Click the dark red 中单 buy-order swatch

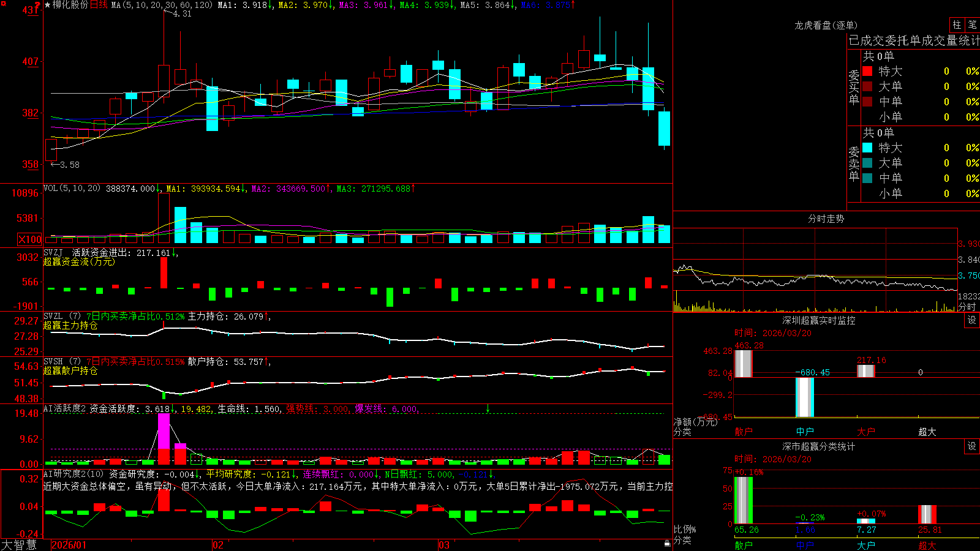pyautogui.click(x=867, y=101)
